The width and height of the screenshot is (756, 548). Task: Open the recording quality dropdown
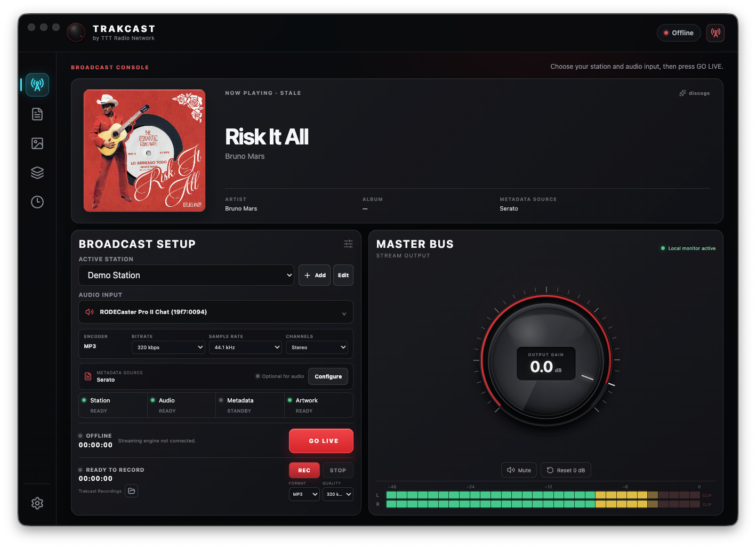(x=338, y=494)
